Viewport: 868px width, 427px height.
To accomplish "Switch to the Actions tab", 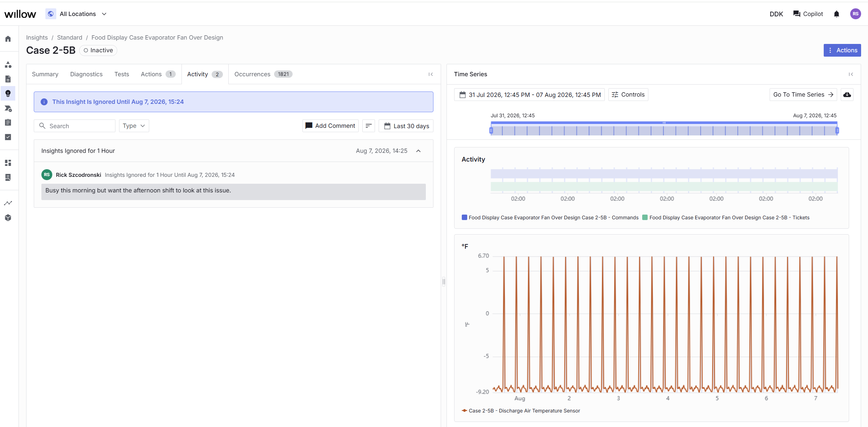I will click(158, 74).
